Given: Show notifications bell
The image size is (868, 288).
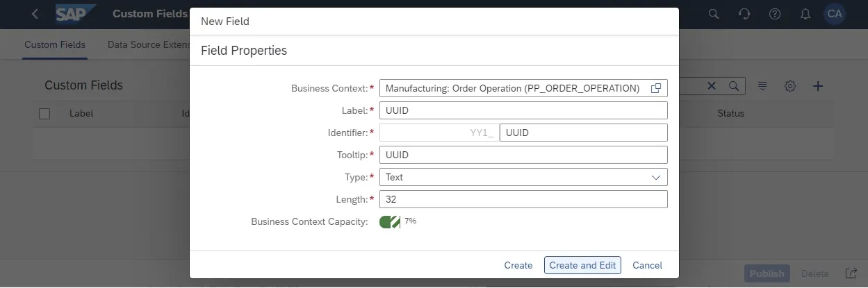Looking at the screenshot, I should coord(805,14).
